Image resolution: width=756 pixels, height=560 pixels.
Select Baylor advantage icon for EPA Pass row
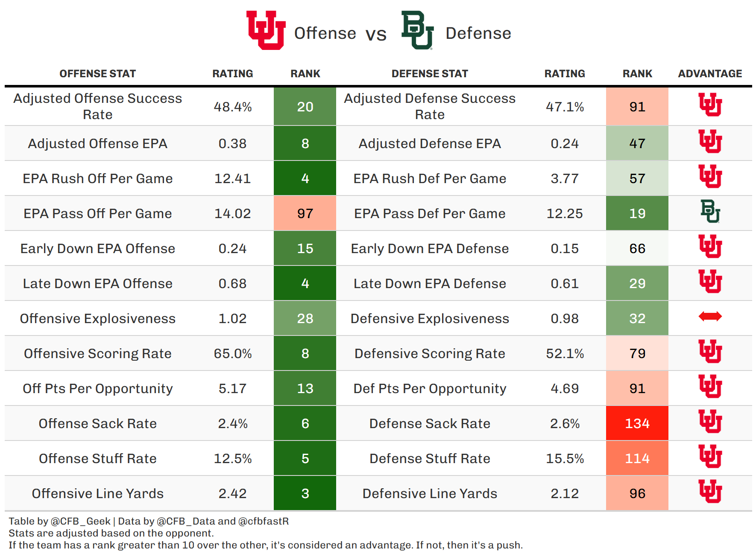coord(710,212)
